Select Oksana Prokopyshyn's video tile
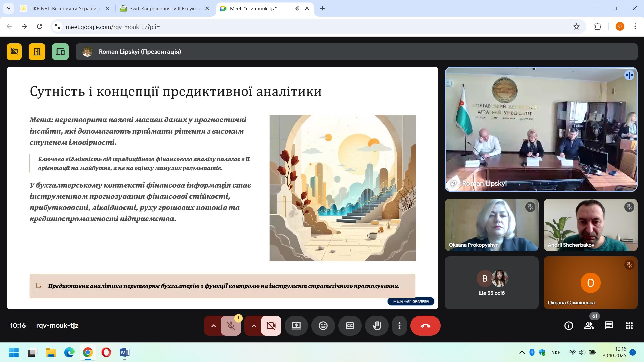Screen dimensions: 644x362 tap(491, 225)
